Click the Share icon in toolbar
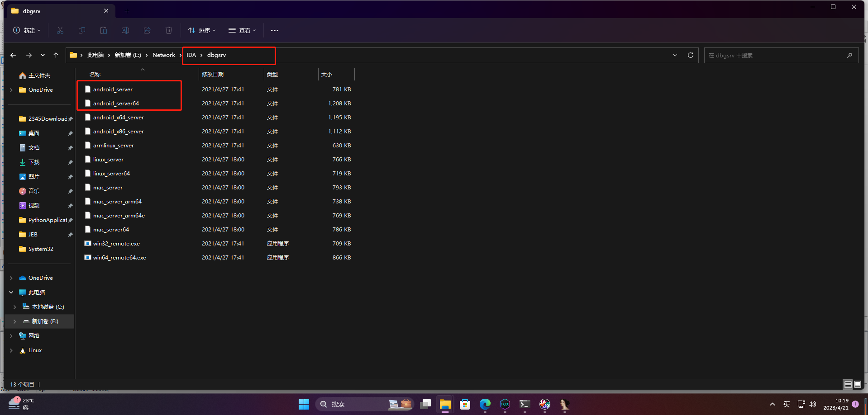The width and height of the screenshot is (868, 415). coord(147,30)
